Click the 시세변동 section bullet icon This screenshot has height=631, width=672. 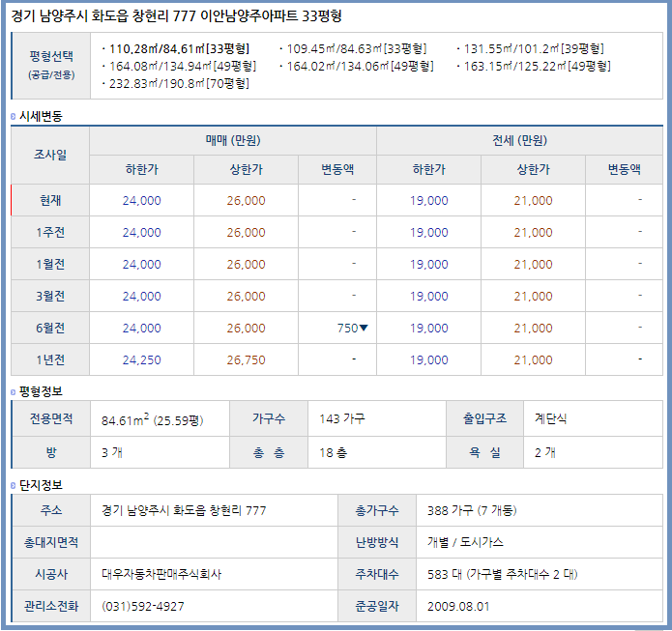[13, 116]
